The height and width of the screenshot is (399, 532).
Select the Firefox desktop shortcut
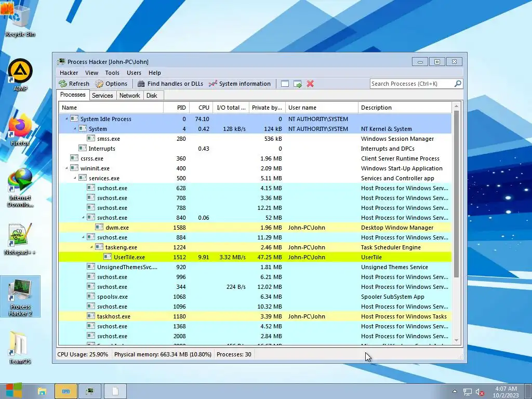pos(20,130)
